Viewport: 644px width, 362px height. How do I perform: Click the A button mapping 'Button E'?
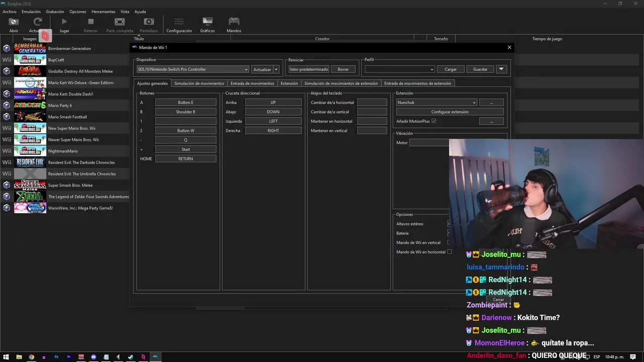[x=186, y=103]
